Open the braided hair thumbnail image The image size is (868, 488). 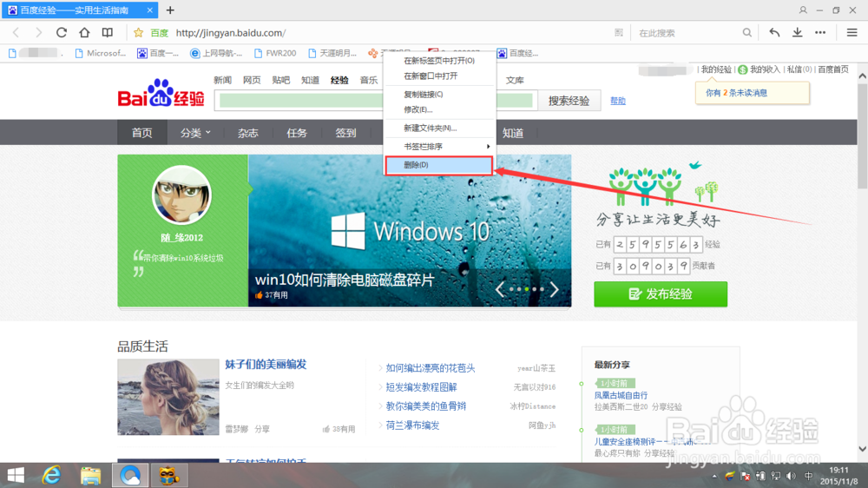coord(168,397)
